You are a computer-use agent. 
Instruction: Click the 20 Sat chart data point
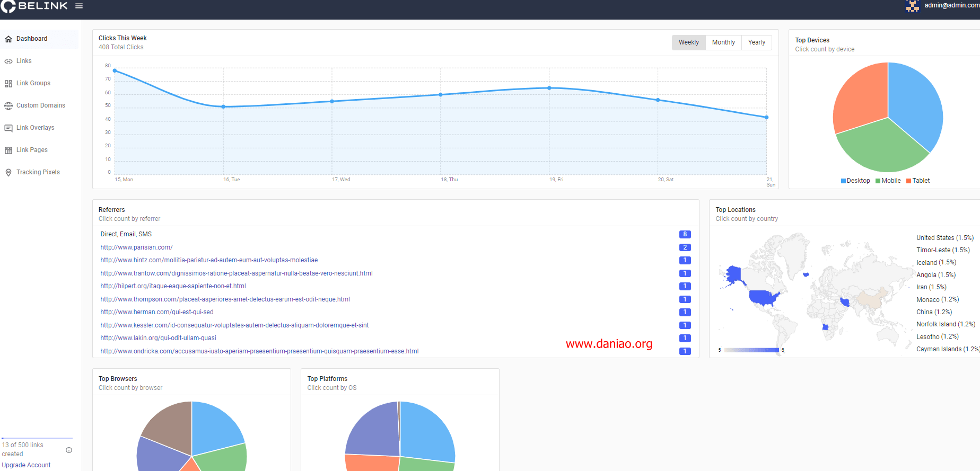pos(658,100)
